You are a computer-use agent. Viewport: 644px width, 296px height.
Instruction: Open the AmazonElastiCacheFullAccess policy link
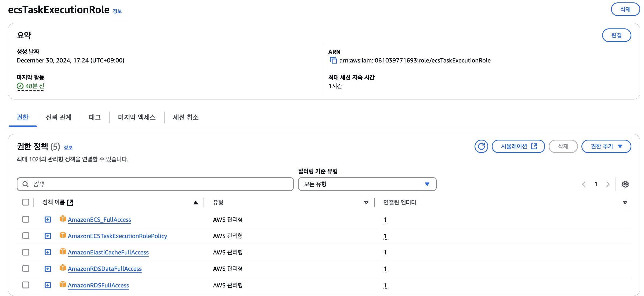pos(108,253)
